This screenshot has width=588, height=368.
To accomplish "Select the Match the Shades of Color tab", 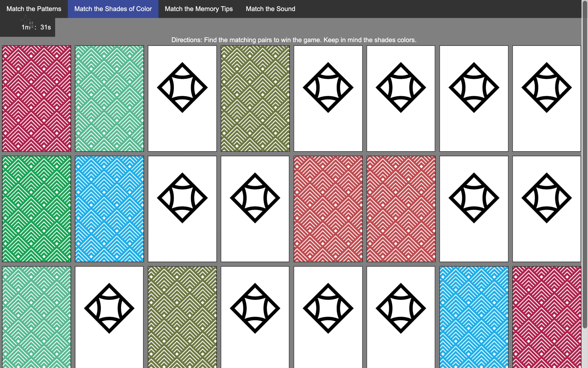I will pyautogui.click(x=113, y=9).
